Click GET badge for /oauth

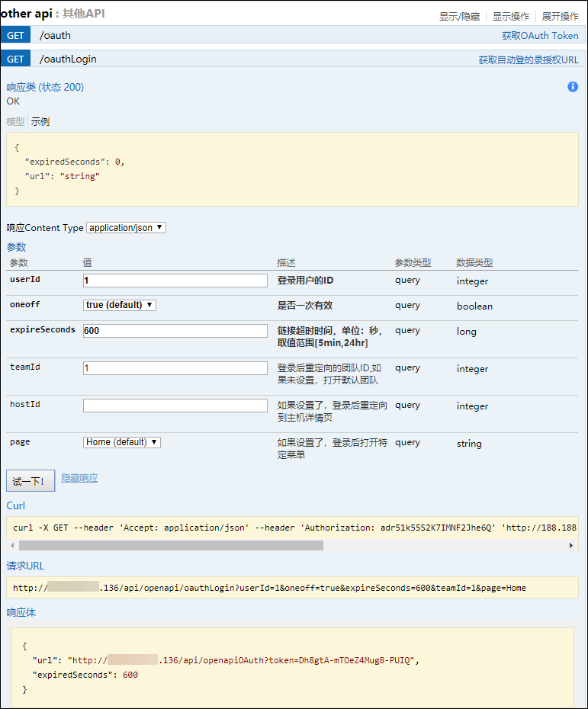click(x=15, y=35)
